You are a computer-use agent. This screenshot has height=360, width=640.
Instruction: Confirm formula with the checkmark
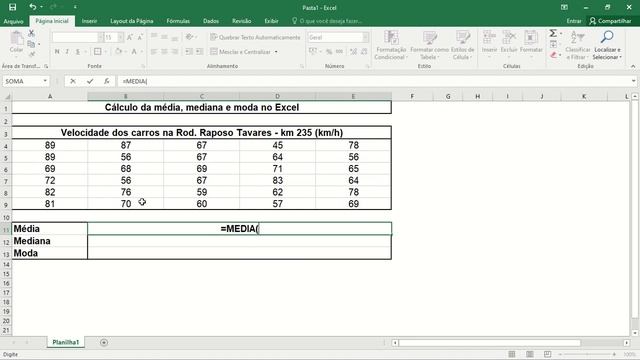(90, 81)
